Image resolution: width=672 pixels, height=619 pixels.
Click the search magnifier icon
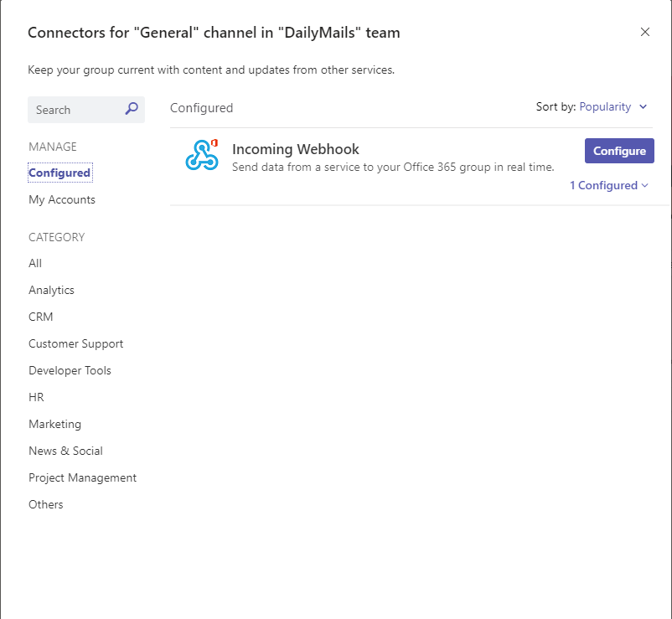[x=131, y=109]
